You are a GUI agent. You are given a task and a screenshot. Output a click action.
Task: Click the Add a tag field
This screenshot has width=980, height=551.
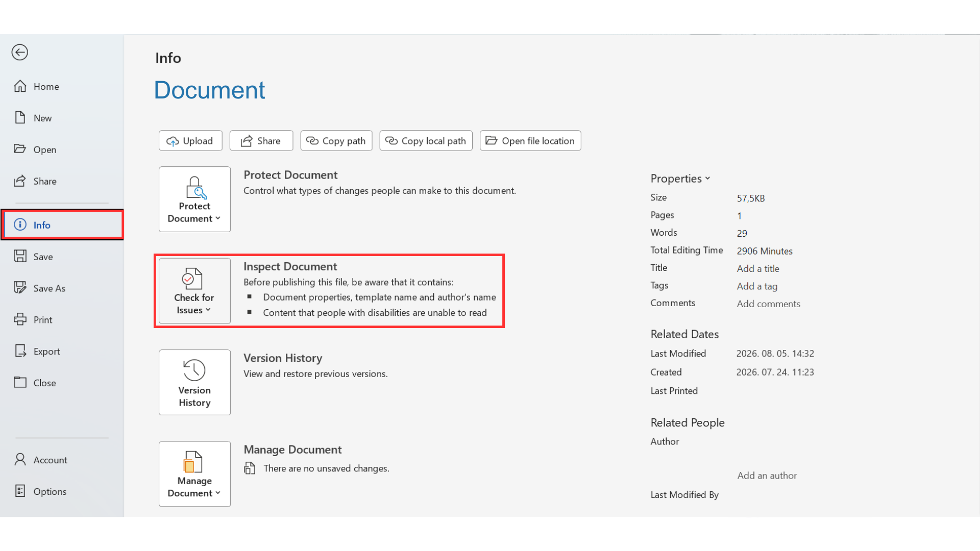coord(757,286)
